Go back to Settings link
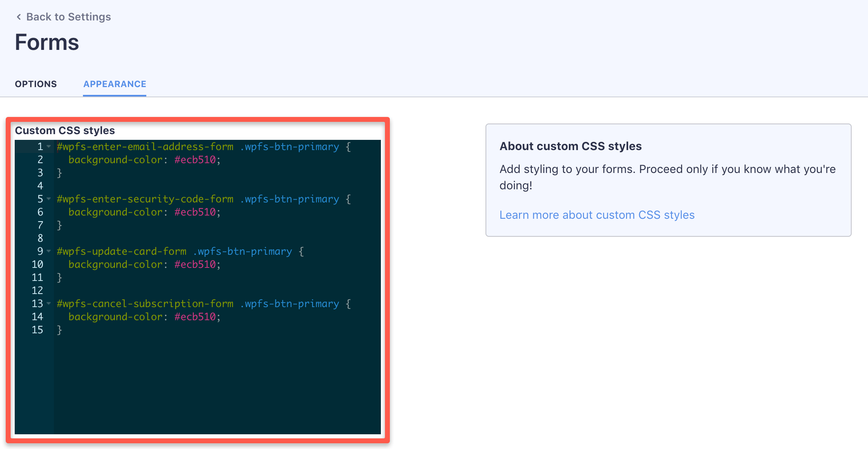The image size is (868, 449). click(x=68, y=17)
